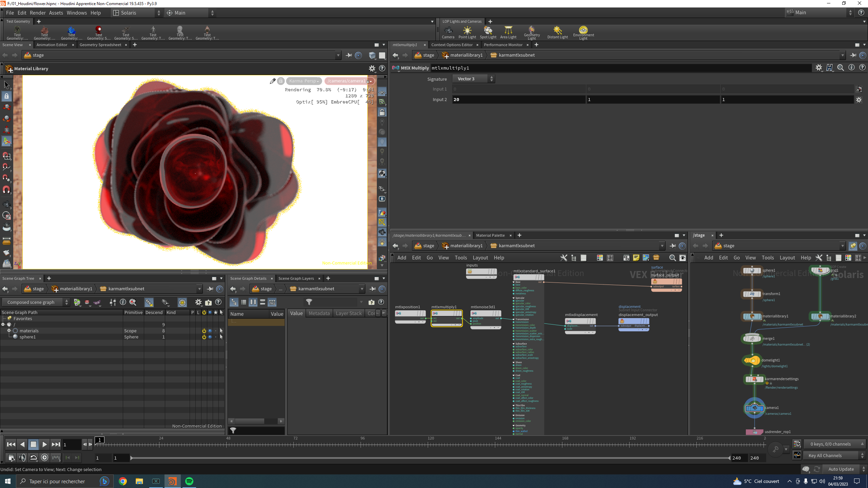The height and width of the screenshot is (488, 868).
Task: Expand the materials tree item
Action: pos(9,331)
